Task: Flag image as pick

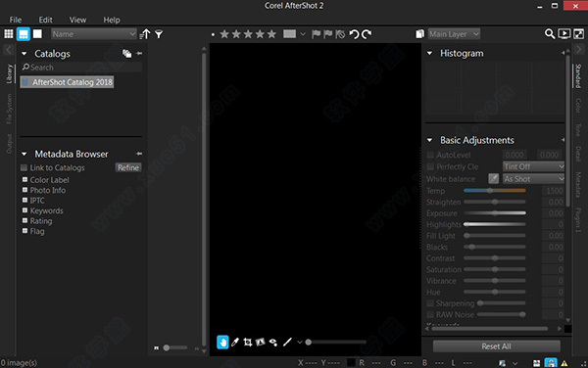Action: click(x=317, y=34)
